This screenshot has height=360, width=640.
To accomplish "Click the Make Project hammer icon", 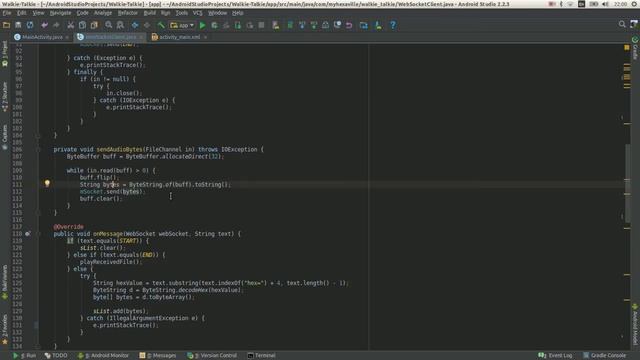I will point(161,25).
